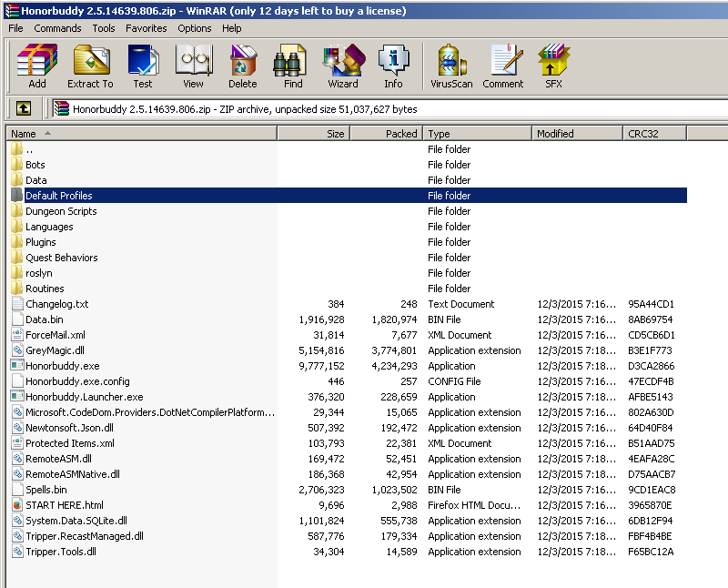This screenshot has height=588, width=728.
Task: Sort by Modified column header
Action: pyautogui.click(x=577, y=134)
